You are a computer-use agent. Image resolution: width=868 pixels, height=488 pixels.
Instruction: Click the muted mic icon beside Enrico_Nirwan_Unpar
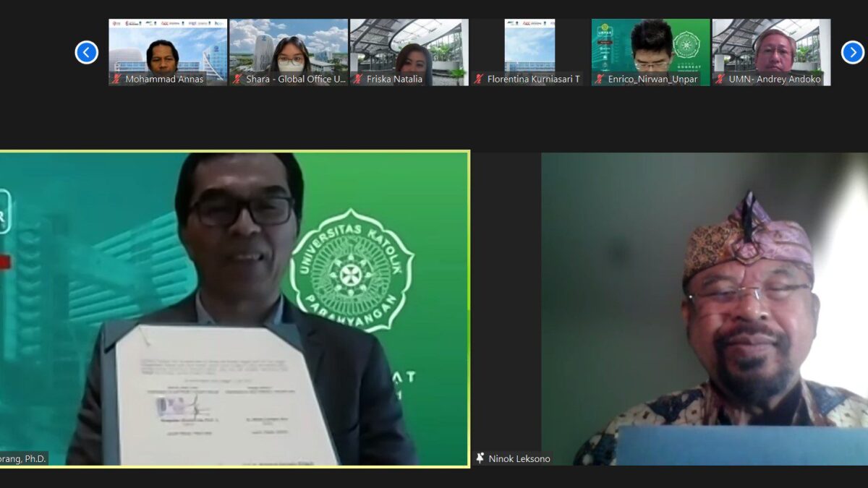[600, 79]
